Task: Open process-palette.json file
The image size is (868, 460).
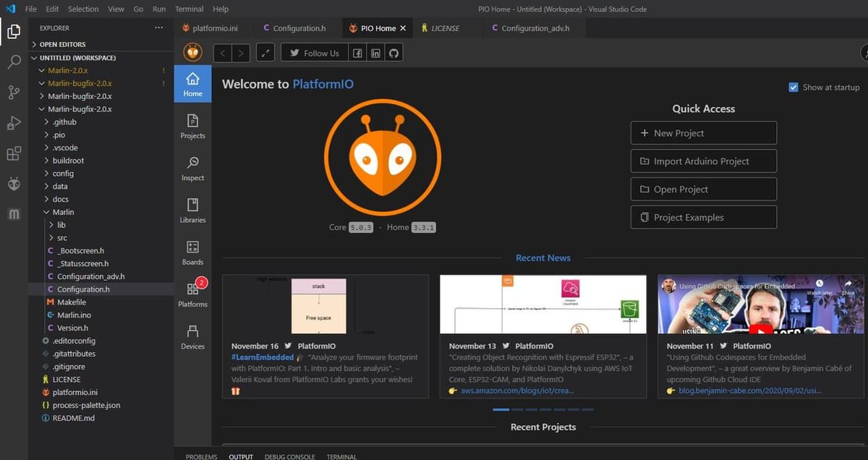Action: 101,405
